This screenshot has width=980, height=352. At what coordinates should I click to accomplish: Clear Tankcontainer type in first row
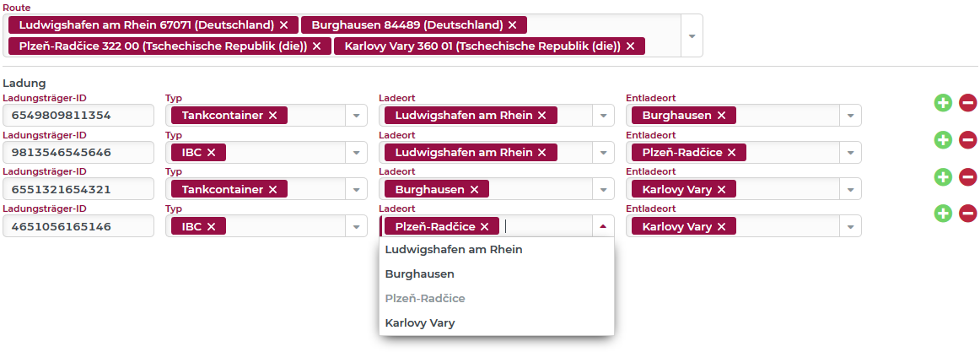[272, 116]
